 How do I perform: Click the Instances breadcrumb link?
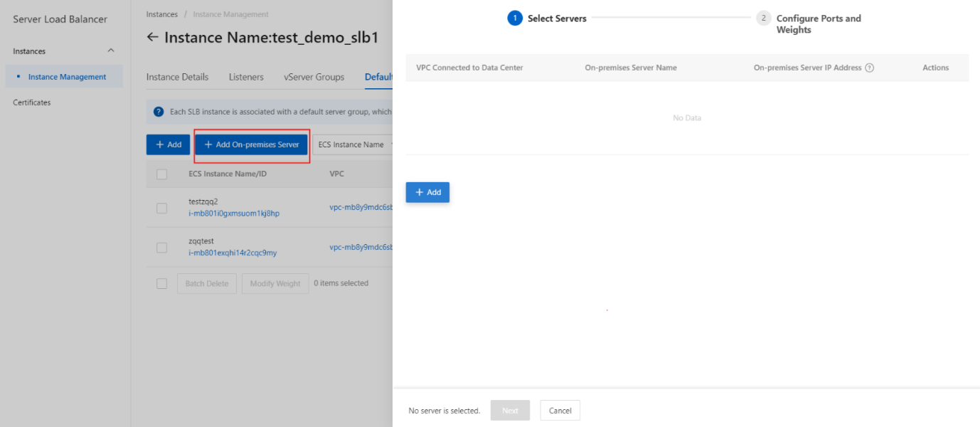tap(162, 14)
